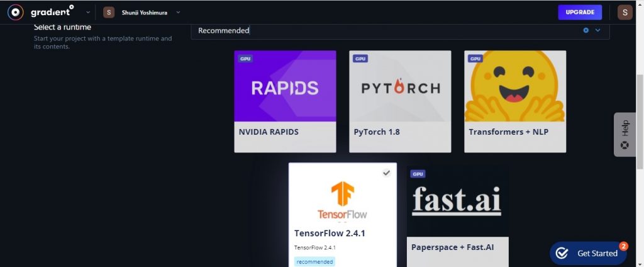This screenshot has width=644, height=267.
Task: Click the Get Started notification badge
Action: pyautogui.click(x=623, y=246)
